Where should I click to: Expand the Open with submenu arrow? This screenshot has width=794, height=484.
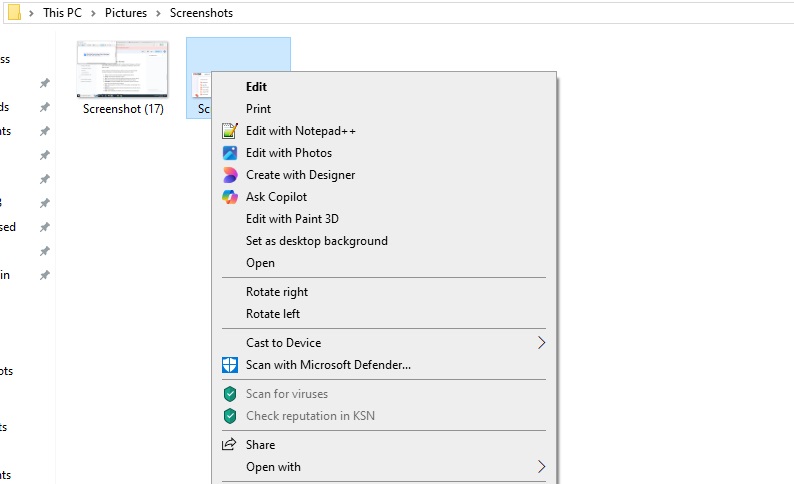541,466
